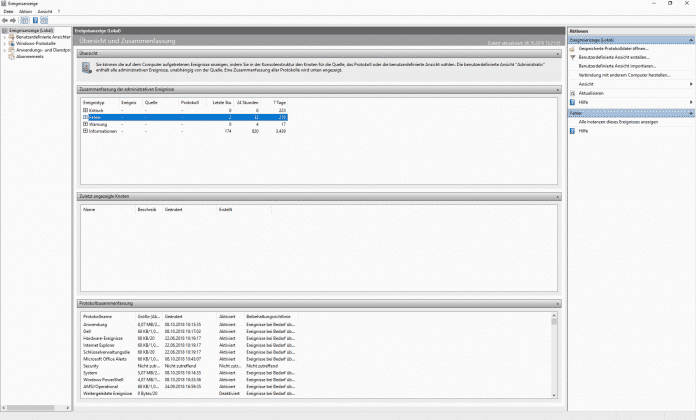The image size is (696, 420).
Task: Expand the Warnung event type row
Action: 85,124
